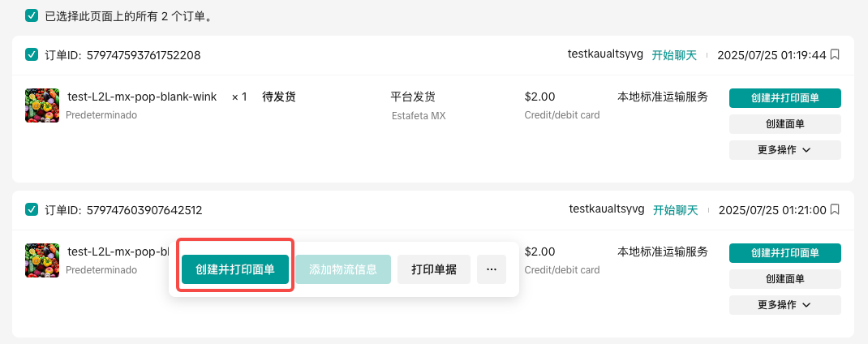
Task: Click 创建并打印面单 for the first order
Action: point(784,98)
